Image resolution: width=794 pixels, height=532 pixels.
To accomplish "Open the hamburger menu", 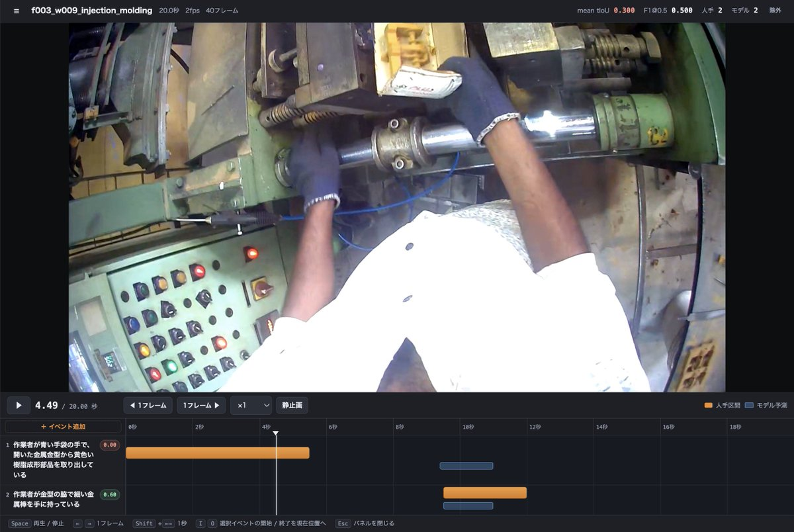I will tap(17, 11).
